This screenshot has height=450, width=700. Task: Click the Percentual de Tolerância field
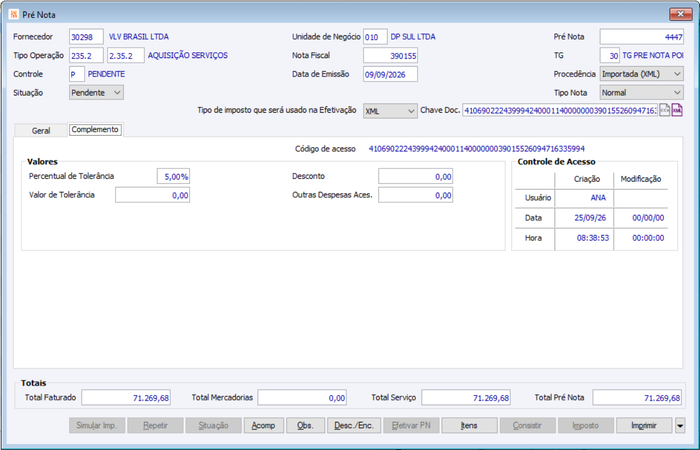(x=173, y=176)
